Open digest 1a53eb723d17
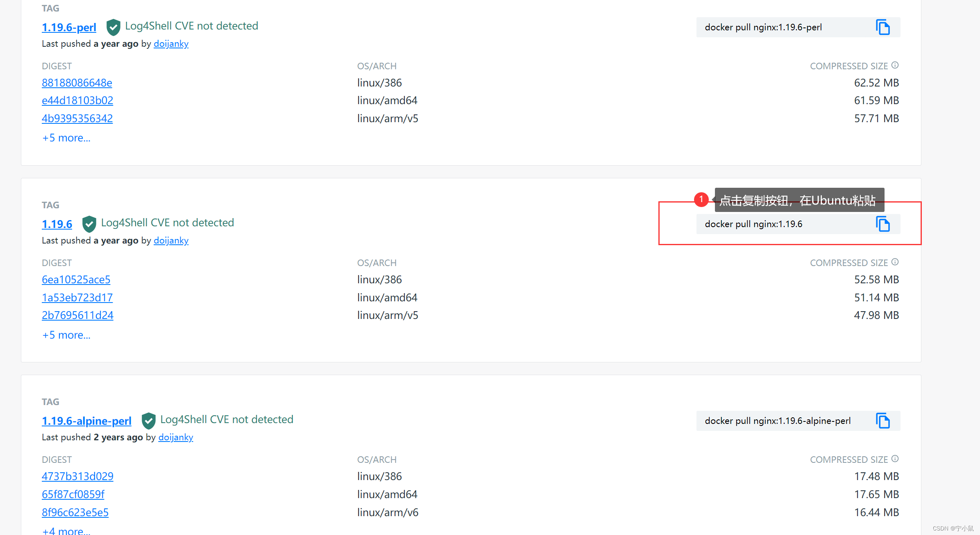The height and width of the screenshot is (535, 980). [77, 298]
